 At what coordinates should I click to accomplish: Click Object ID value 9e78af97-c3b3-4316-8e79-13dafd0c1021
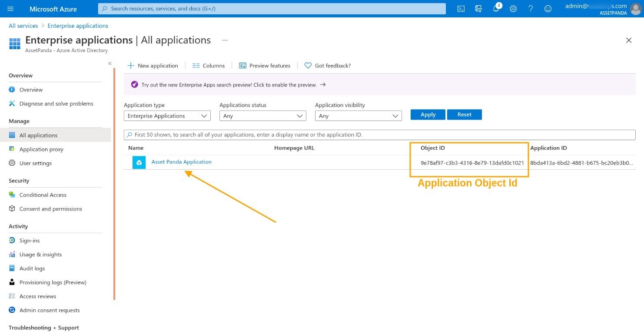472,163
